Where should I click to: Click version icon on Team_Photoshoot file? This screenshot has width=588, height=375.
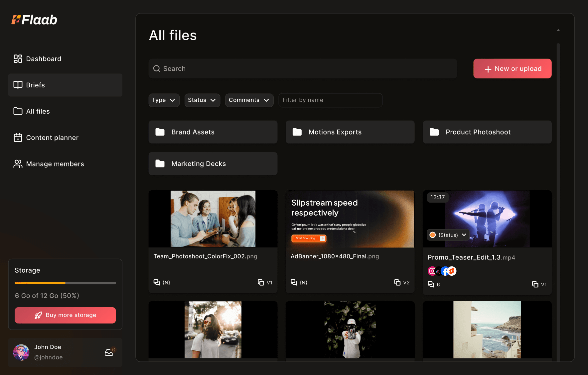261,282
